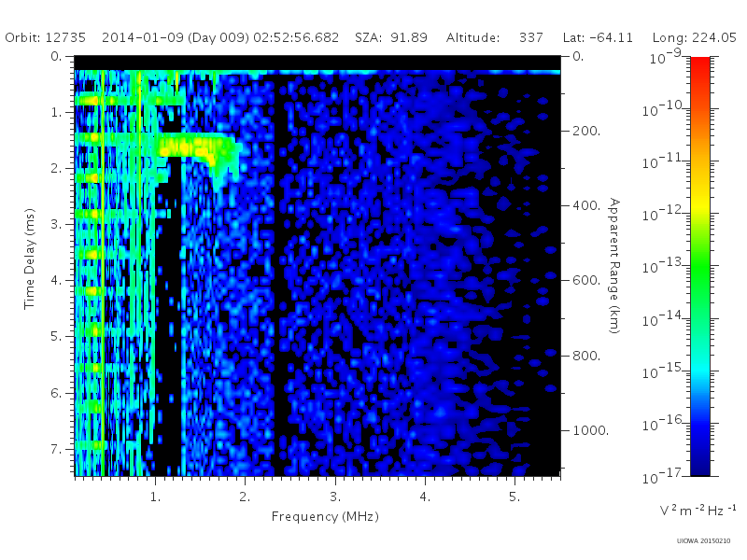
Task: Click the 10^-14 colorbar tick label
Action: (664, 319)
